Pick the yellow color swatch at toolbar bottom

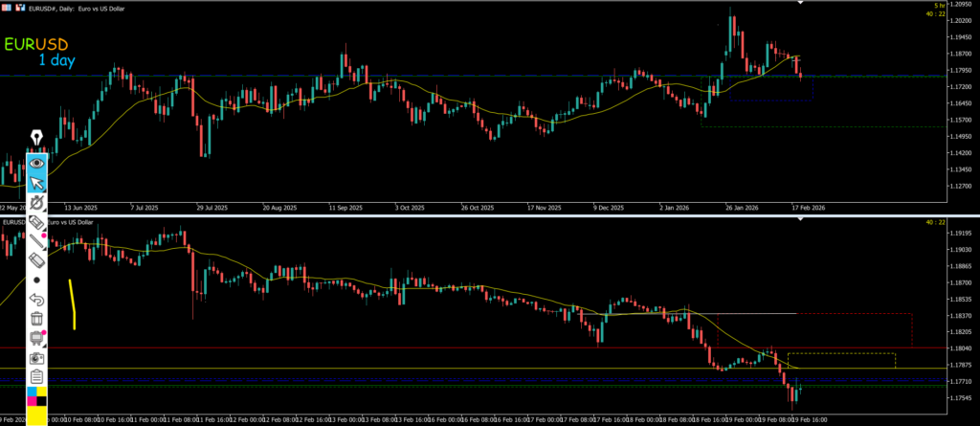37,415
